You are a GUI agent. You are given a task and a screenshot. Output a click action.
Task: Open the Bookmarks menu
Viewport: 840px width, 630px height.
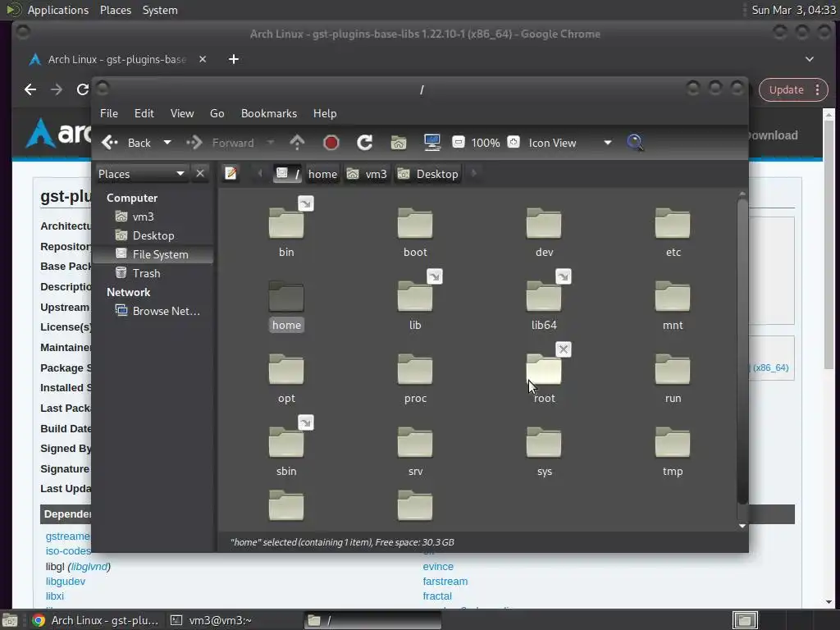269,113
